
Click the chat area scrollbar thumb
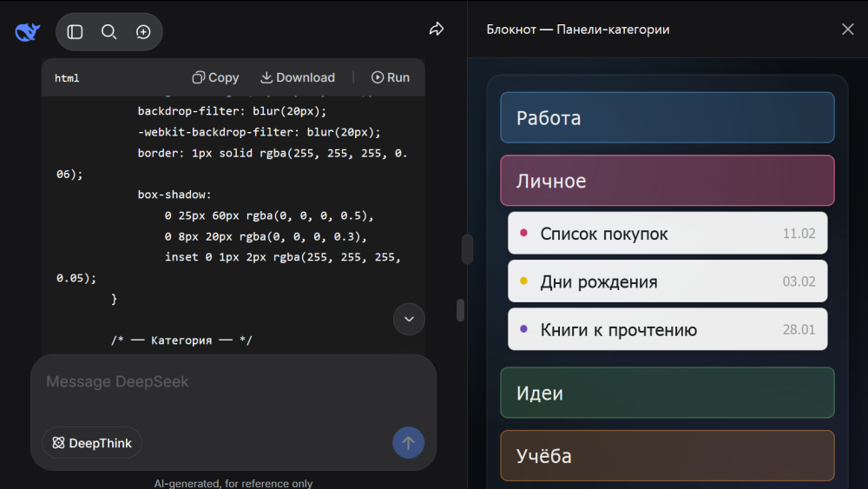(x=460, y=310)
